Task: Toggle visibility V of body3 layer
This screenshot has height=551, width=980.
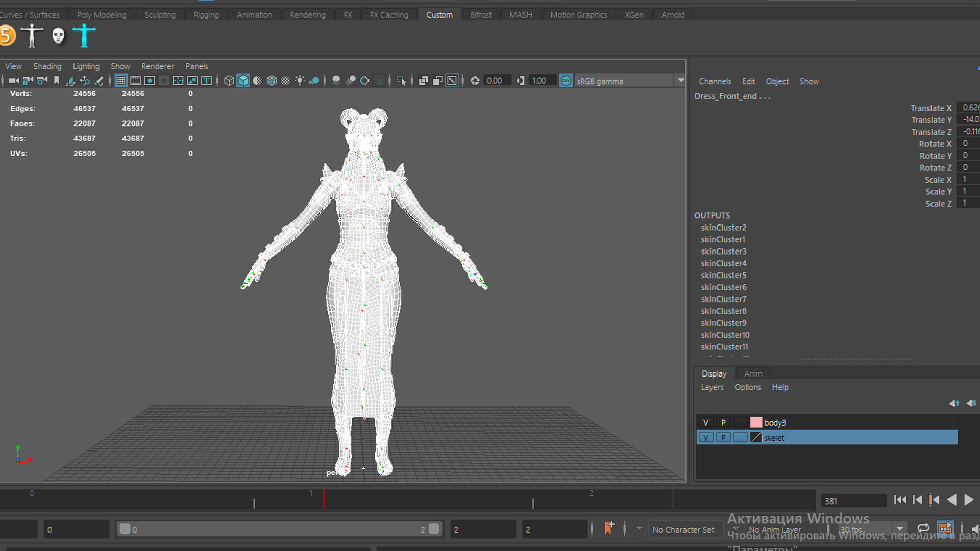Action: pos(706,422)
